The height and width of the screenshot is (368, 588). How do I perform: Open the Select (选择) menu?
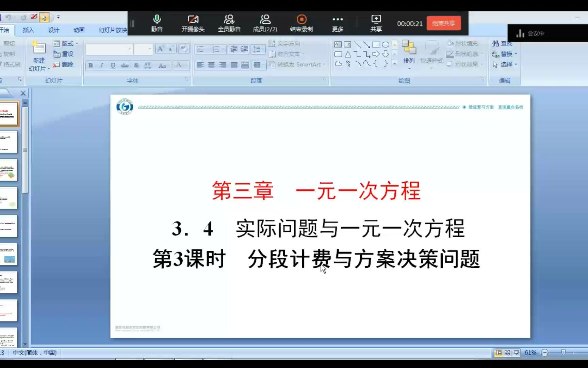click(505, 64)
